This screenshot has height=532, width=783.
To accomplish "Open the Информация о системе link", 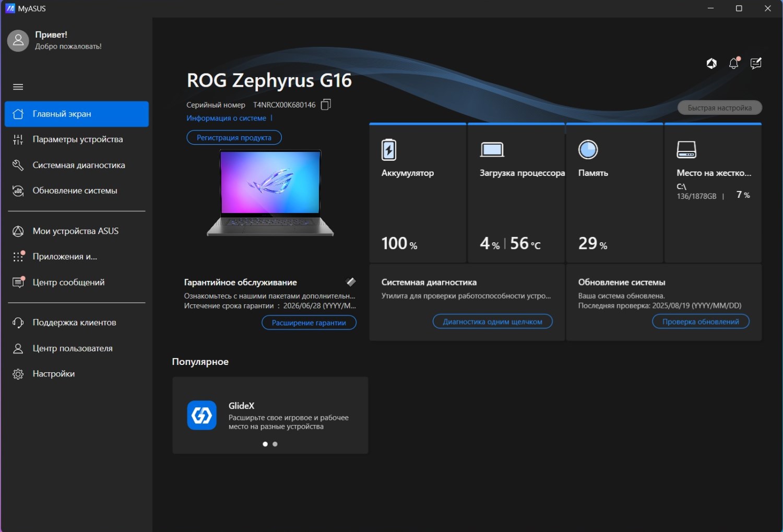I will pos(227,119).
